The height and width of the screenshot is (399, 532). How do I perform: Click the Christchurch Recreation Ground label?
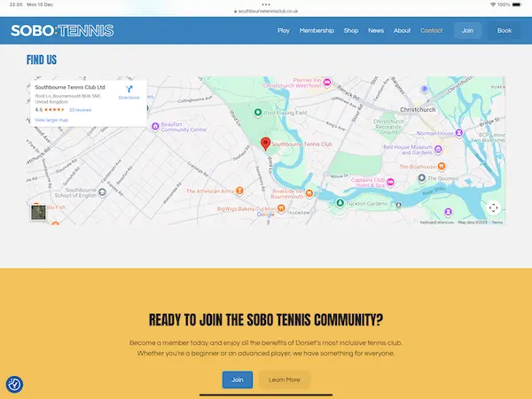388,127
